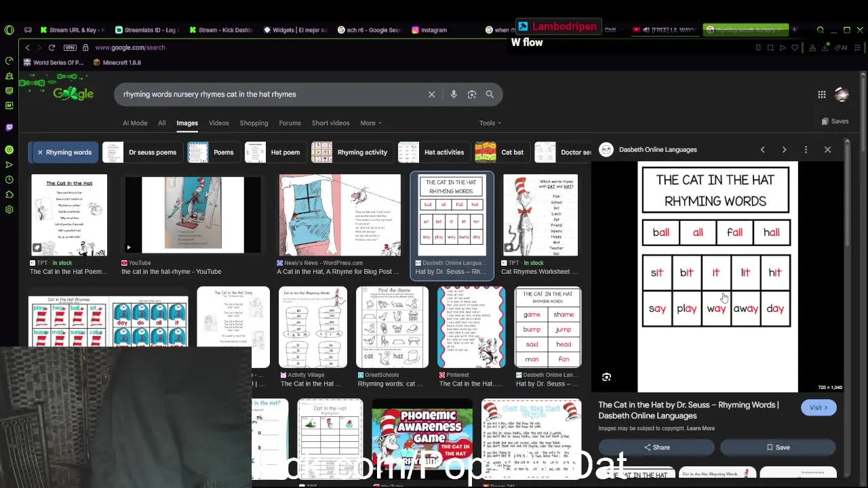Open the Google account avatar
The image size is (868, 488).
click(x=842, y=95)
